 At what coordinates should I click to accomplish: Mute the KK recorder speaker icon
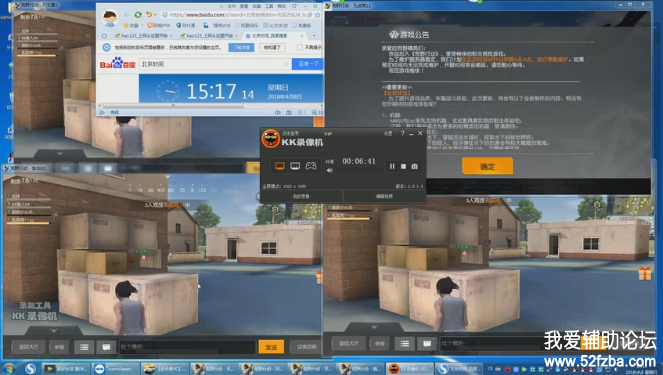(329, 170)
